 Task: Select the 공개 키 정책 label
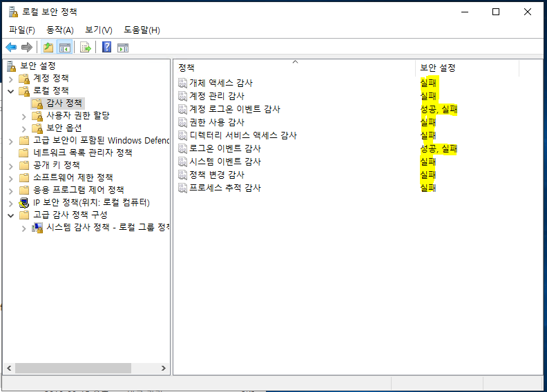coord(57,165)
